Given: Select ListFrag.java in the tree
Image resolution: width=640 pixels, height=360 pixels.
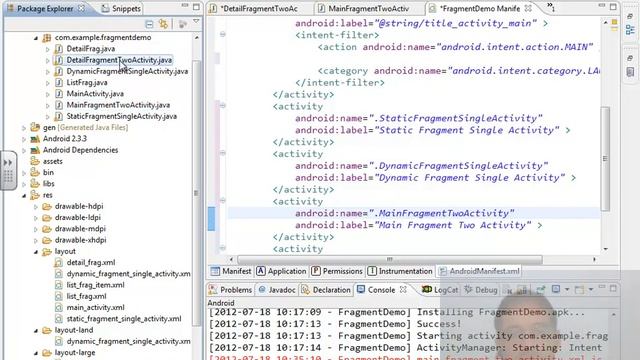Looking at the screenshot, I should coord(87,82).
